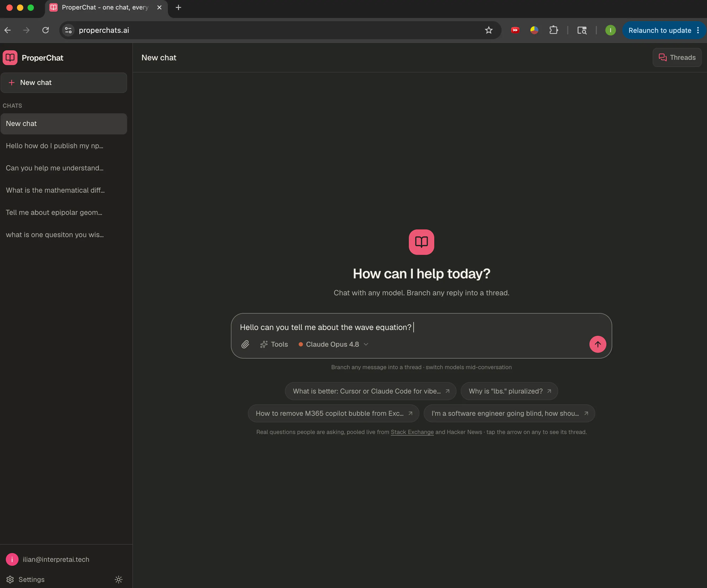
Task: Open the Extensions puzzle piece menu
Action: tap(553, 30)
